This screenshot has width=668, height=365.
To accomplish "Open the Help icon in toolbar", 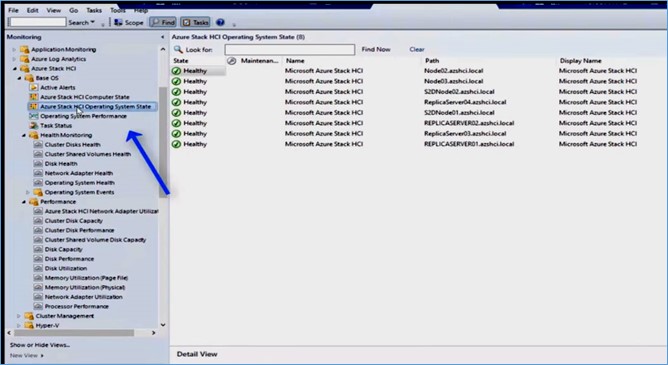I will click(x=220, y=22).
